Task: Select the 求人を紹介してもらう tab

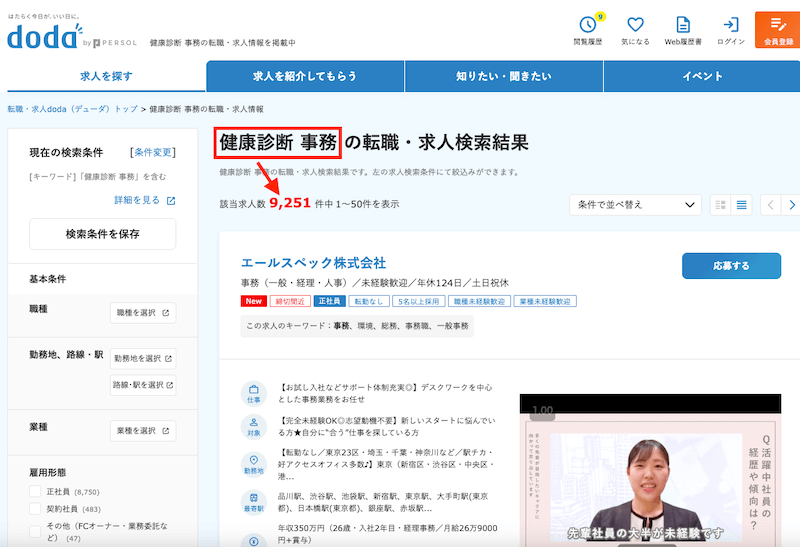Action: click(305, 76)
